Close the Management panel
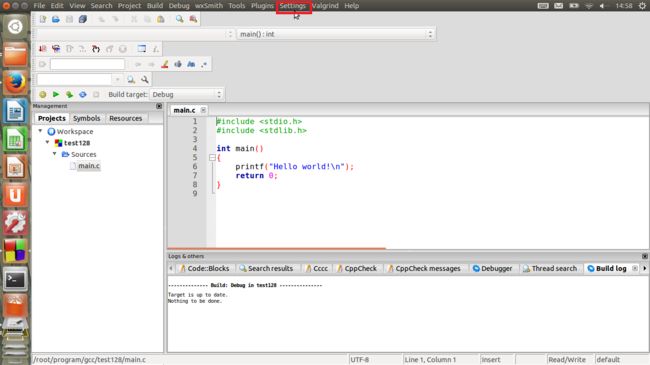The image size is (650, 365). pos(159,106)
